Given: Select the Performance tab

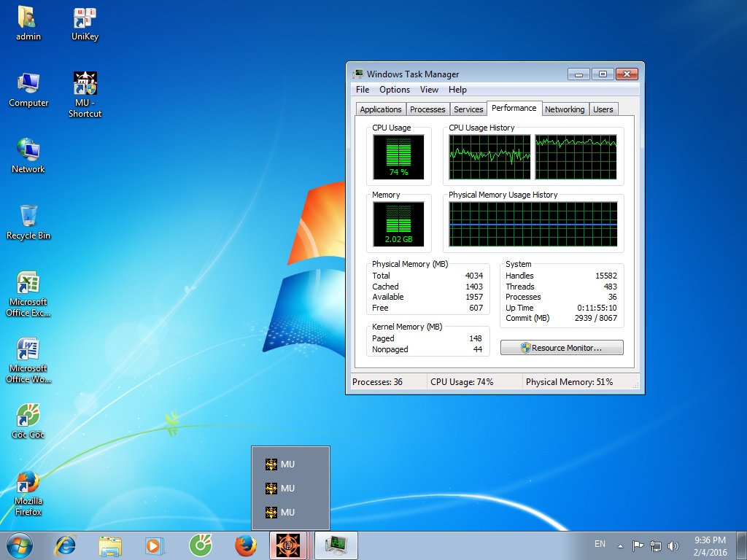Looking at the screenshot, I should coord(514,108).
